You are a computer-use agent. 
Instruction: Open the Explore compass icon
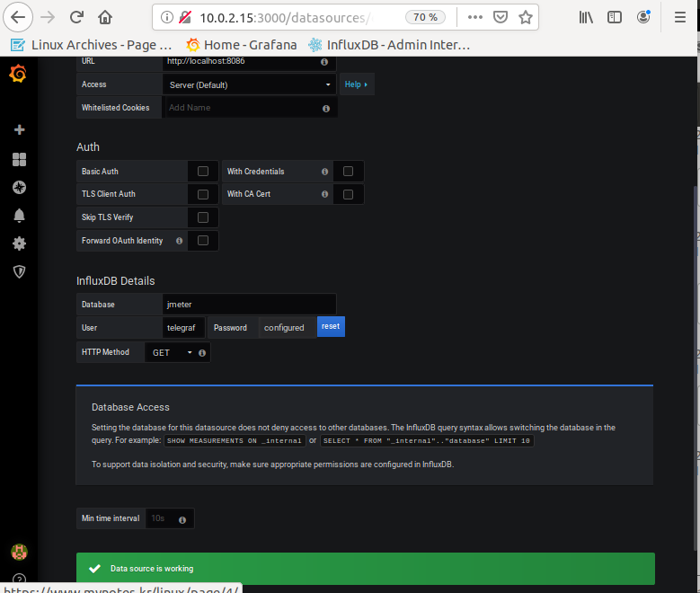pos(19,188)
